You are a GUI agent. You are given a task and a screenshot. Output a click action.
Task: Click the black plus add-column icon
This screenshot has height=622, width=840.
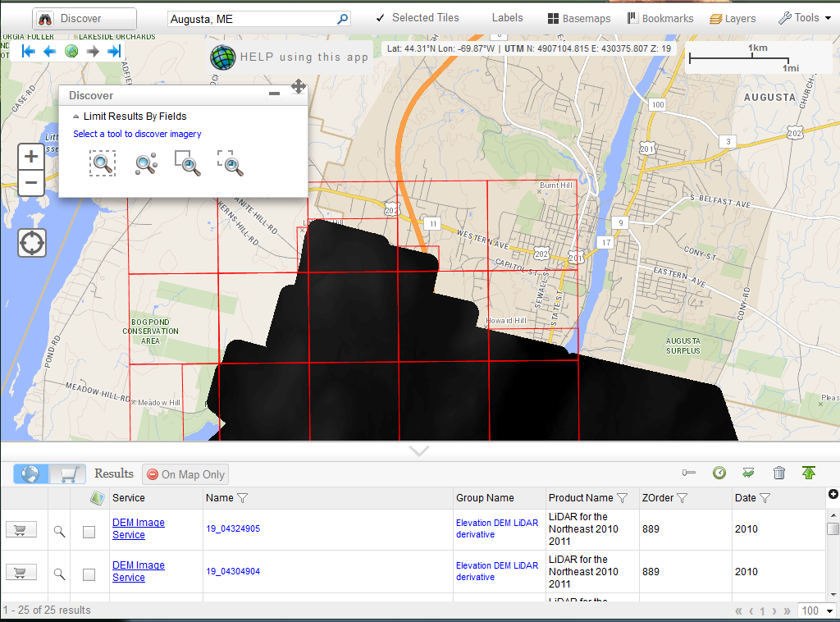(x=833, y=494)
